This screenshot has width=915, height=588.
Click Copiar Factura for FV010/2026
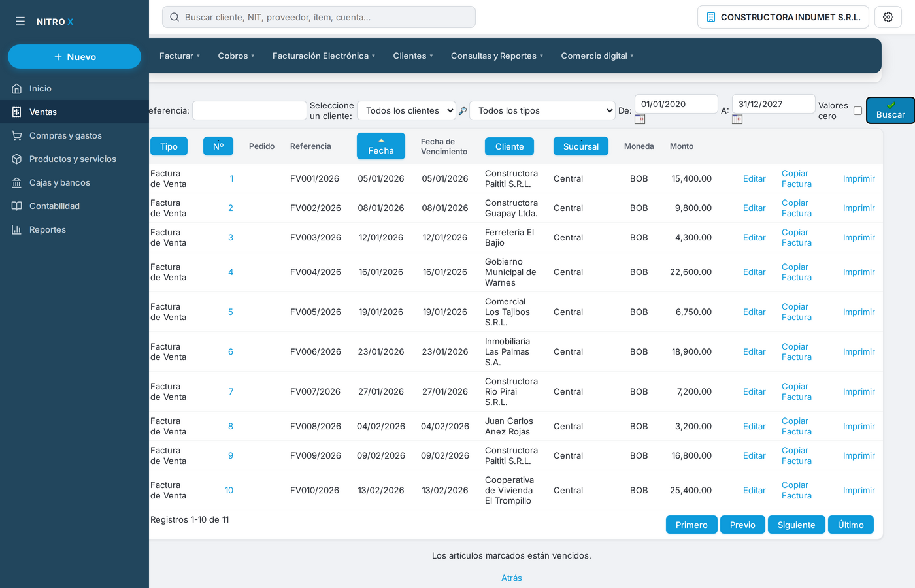point(797,490)
